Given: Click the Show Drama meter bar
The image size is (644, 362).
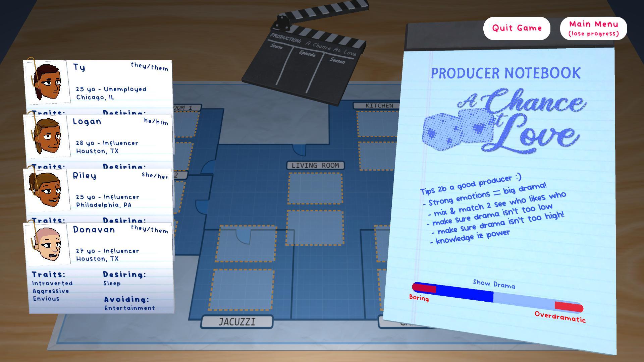Looking at the screenshot, I should [x=497, y=297].
